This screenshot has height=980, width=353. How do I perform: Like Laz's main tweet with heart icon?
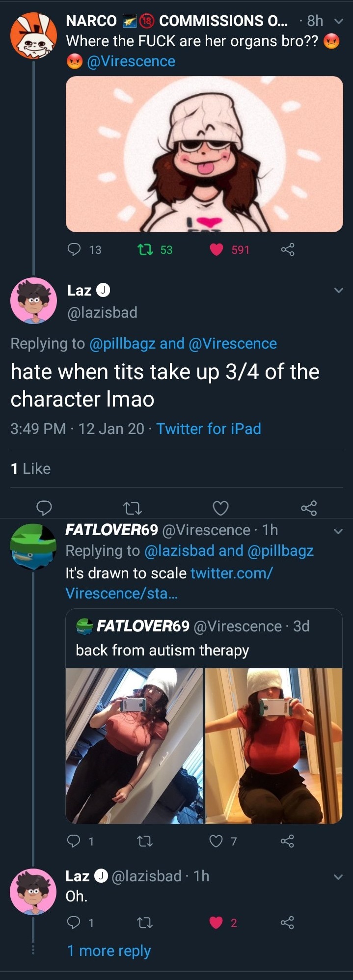pos(220,508)
